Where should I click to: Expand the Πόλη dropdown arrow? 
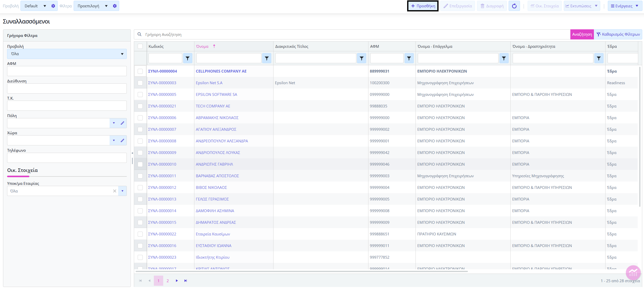[114, 123]
